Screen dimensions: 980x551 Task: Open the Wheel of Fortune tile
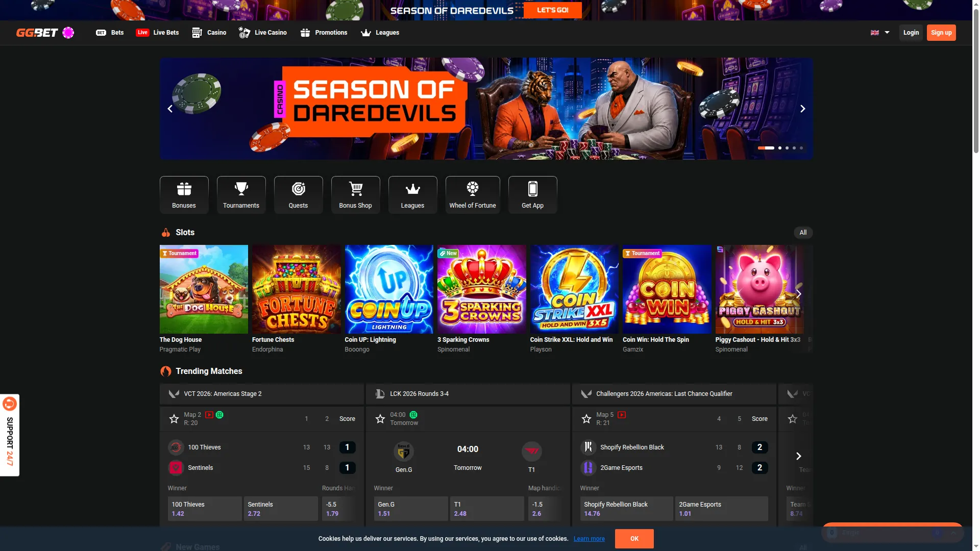[x=473, y=195]
